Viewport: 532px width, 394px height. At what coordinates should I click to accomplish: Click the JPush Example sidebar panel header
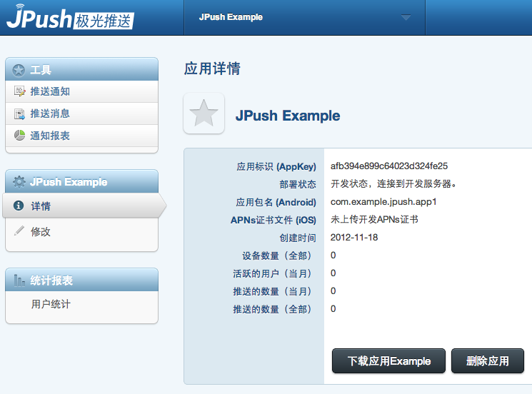(x=82, y=182)
